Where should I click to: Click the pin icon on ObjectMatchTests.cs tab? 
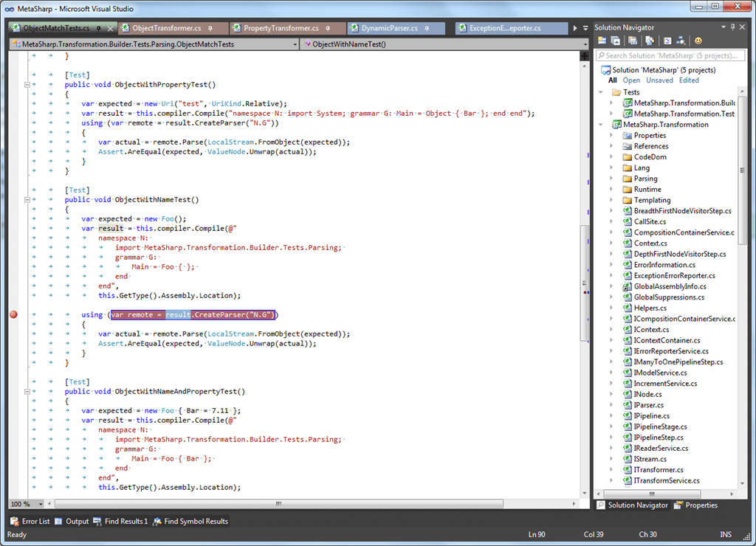pos(99,29)
